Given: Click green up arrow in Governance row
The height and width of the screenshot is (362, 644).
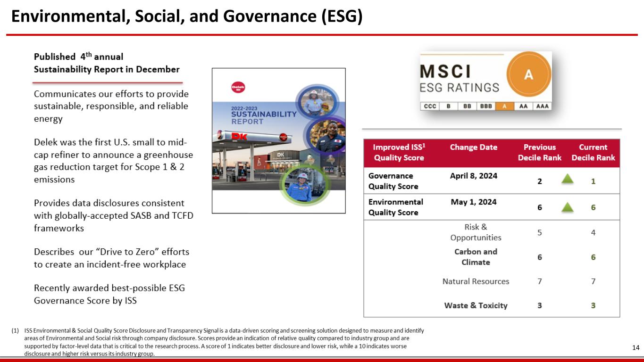Looking at the screenshot, I should (x=569, y=180).
